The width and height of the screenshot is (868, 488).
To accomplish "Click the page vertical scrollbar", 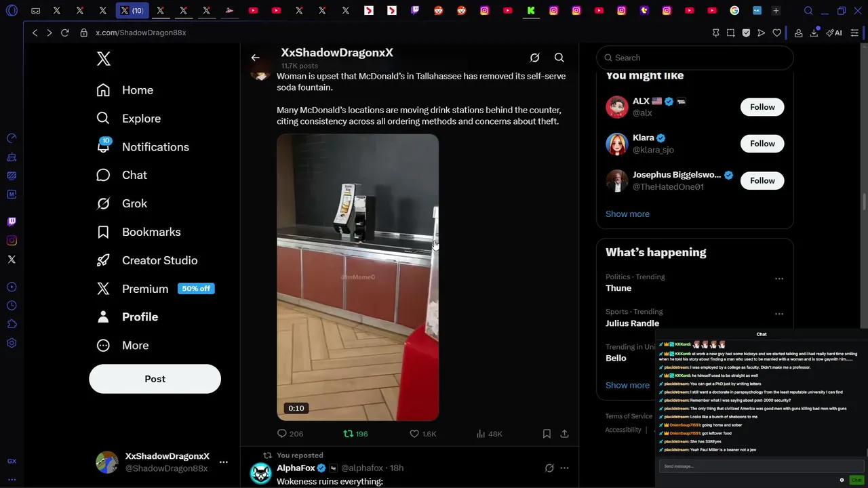I will [864, 202].
